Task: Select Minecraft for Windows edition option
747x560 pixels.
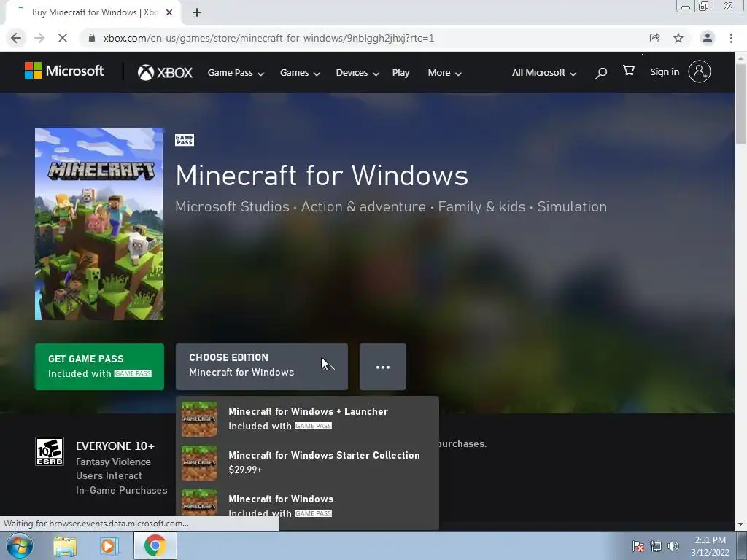Action: coord(307,506)
